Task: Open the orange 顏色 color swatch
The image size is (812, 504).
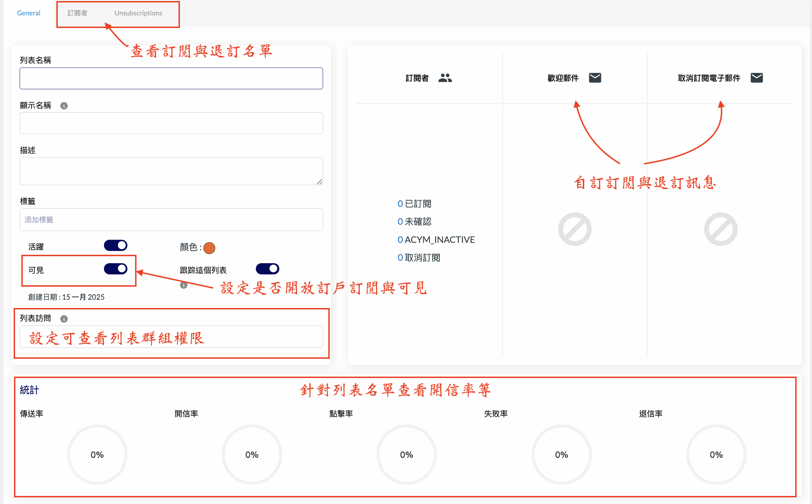Action: 209,248
